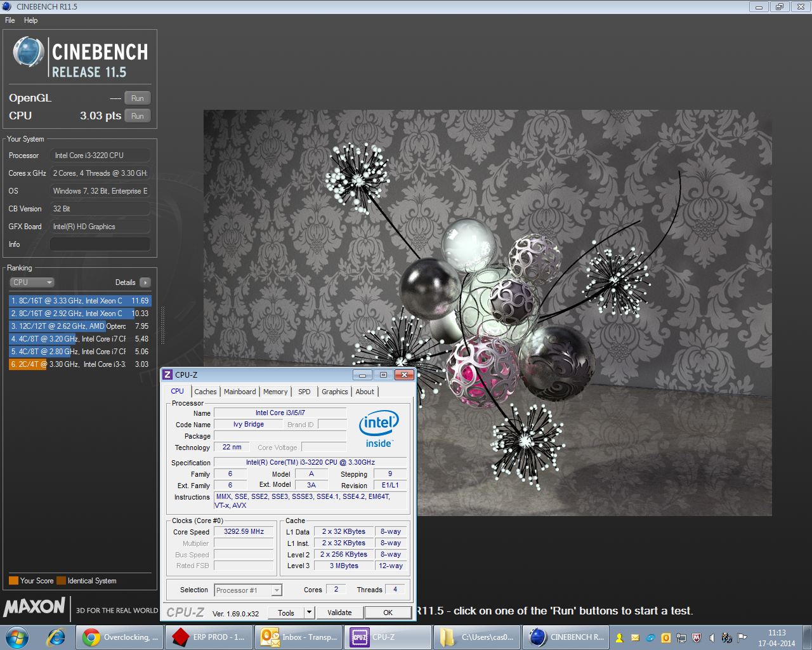Click the ranking panel resize grip handle
This screenshot has width=812, height=650.
[x=163, y=326]
